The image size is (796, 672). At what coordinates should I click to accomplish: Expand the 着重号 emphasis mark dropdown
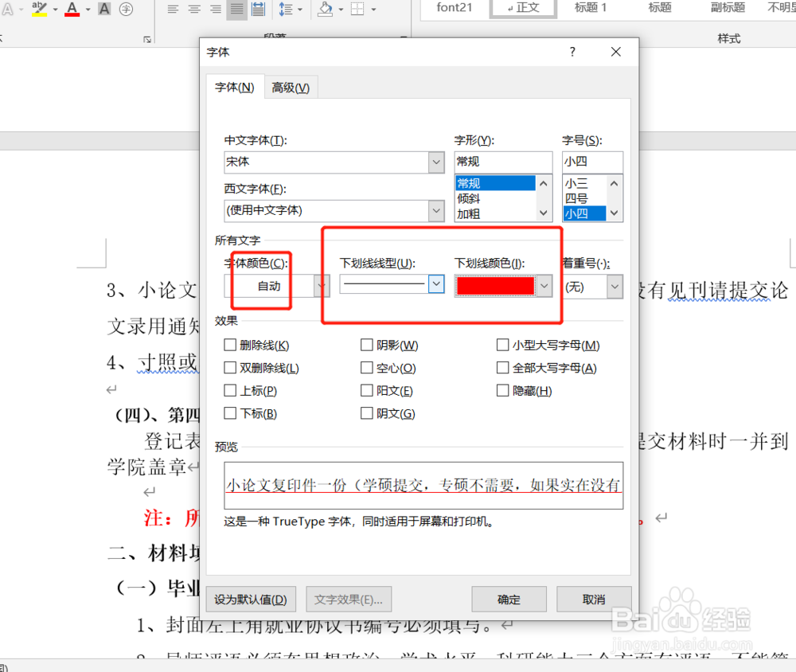tap(614, 283)
